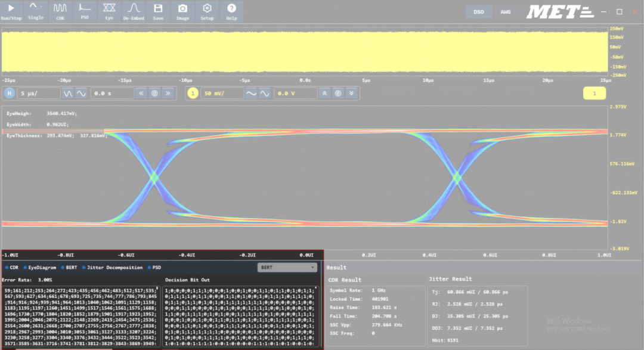Select the Jitter Decomposition radio option
The width and height of the screenshot is (644, 350).
click(x=112, y=268)
